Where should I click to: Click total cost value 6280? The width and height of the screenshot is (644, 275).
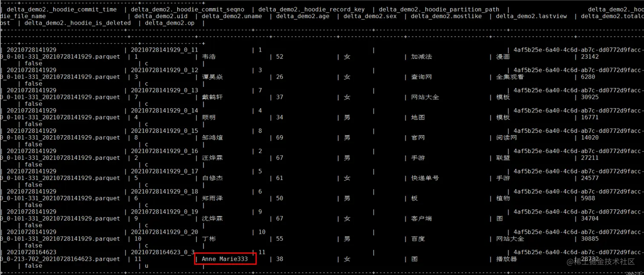[588, 77]
